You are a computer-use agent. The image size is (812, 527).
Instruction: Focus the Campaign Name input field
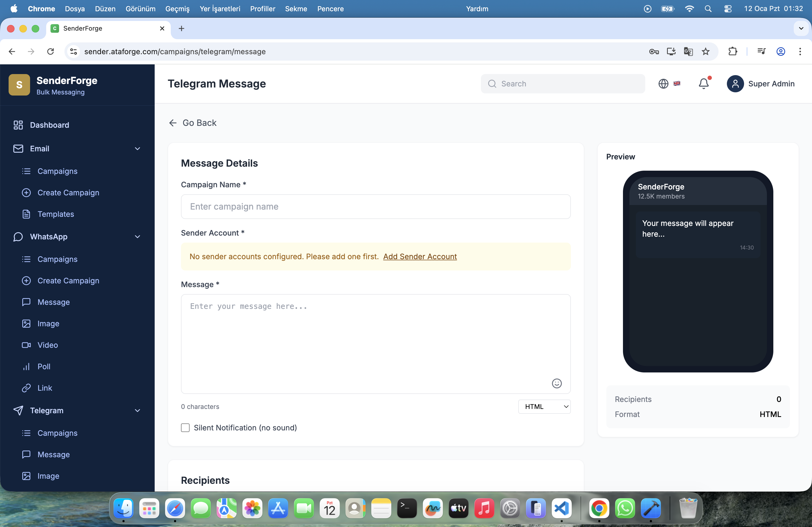pyautogui.click(x=375, y=207)
